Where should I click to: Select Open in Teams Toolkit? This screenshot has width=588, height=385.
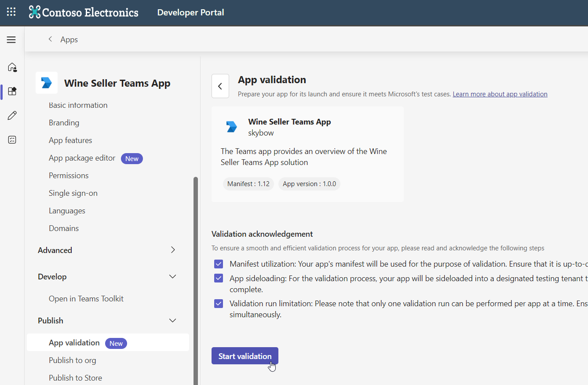(86, 299)
